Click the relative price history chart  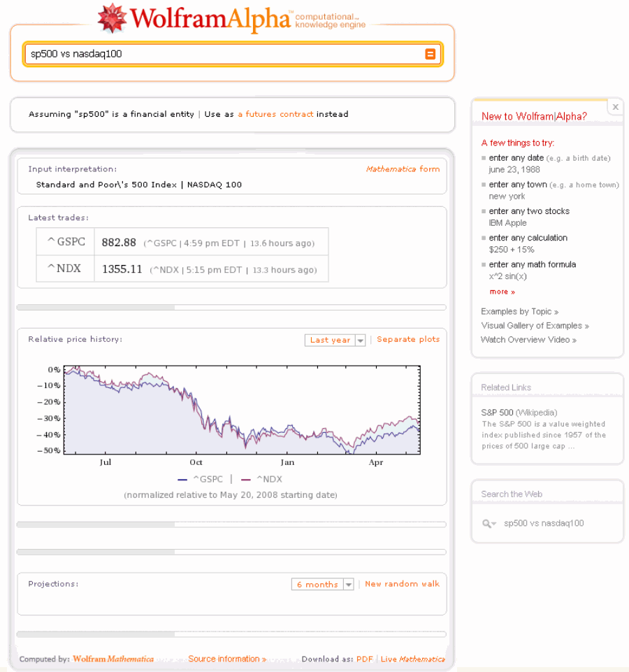pyautogui.click(x=242, y=410)
